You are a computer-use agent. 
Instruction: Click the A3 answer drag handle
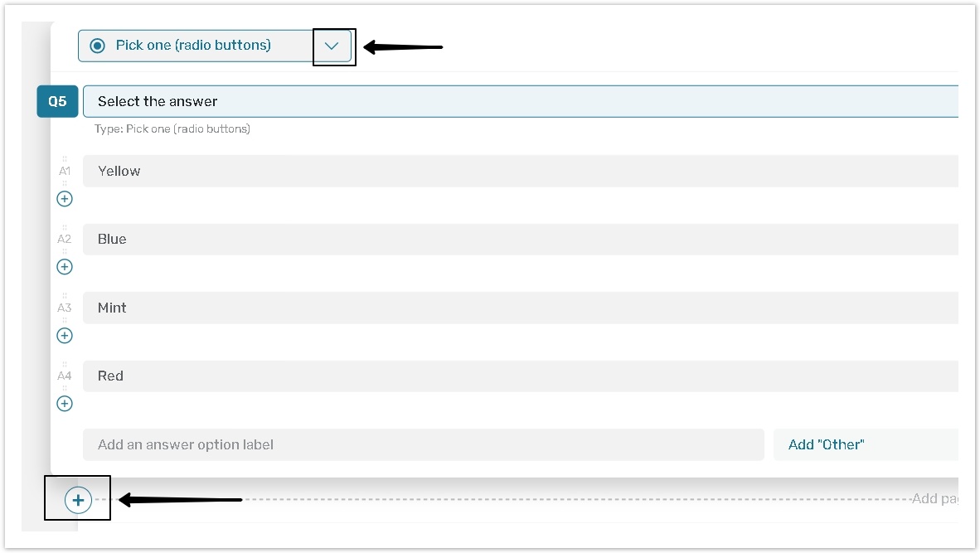(65, 308)
